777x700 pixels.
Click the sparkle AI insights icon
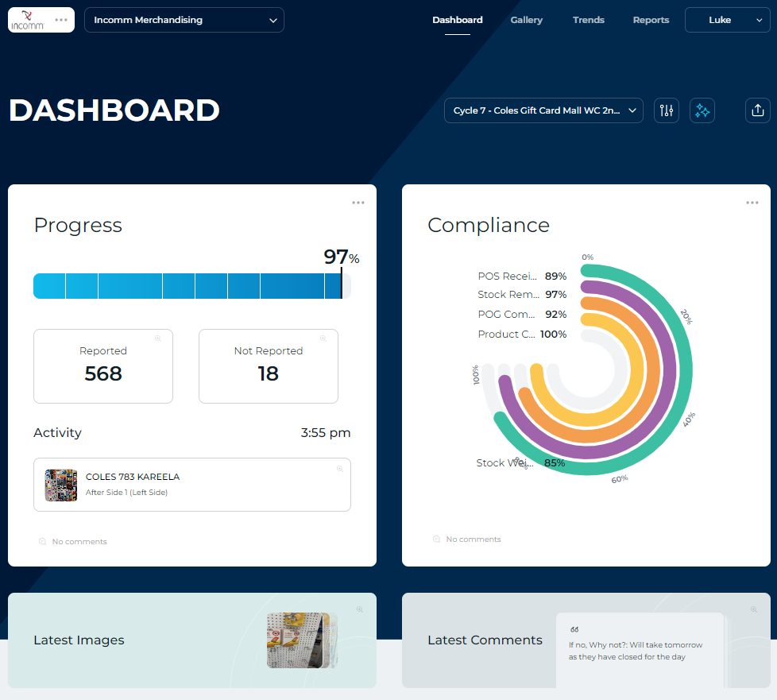pyautogui.click(x=702, y=110)
